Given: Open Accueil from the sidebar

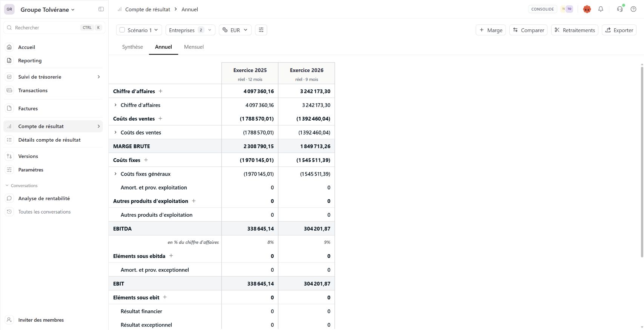Looking at the screenshot, I should tap(53, 47).
